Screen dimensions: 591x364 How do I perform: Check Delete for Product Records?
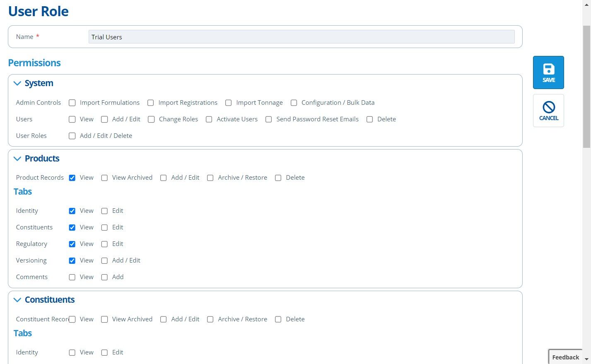(278, 178)
